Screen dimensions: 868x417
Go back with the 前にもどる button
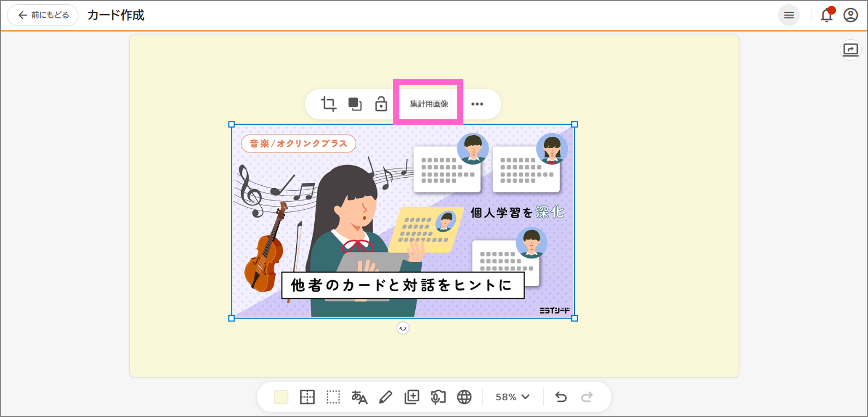42,15
